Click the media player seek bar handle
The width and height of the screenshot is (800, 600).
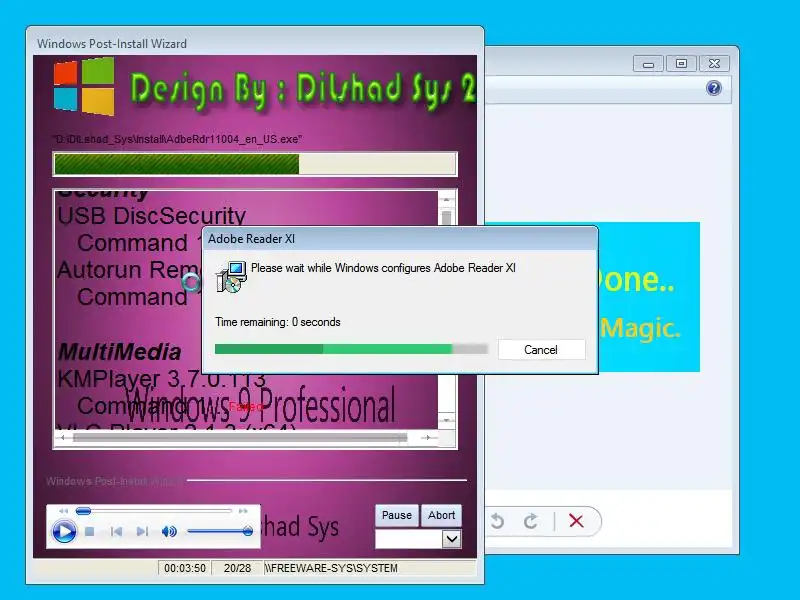[x=83, y=511]
